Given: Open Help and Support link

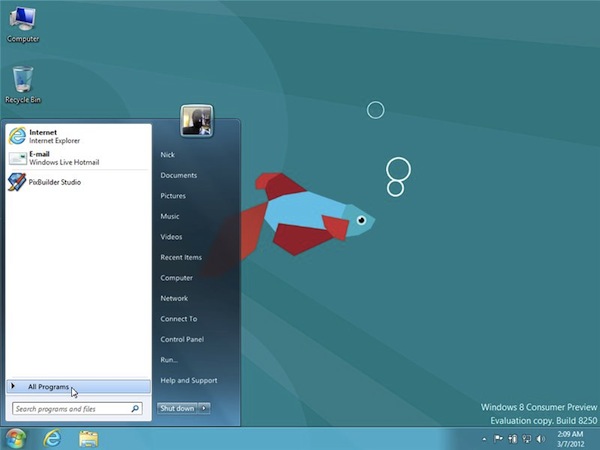Looking at the screenshot, I should point(187,380).
